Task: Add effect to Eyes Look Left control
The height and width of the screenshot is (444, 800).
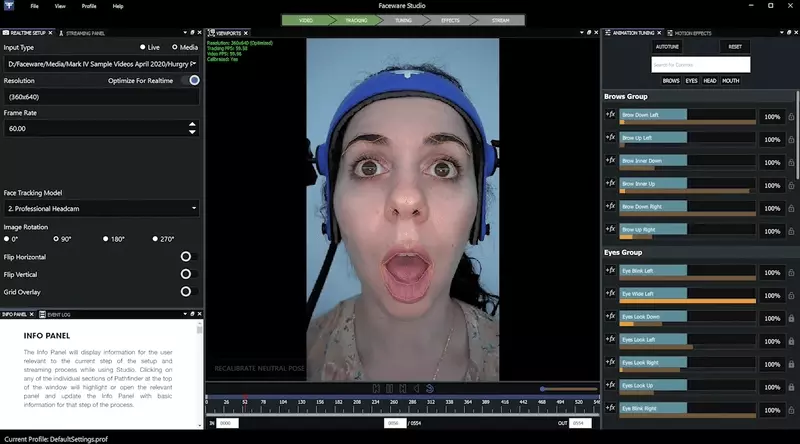Action: point(610,339)
